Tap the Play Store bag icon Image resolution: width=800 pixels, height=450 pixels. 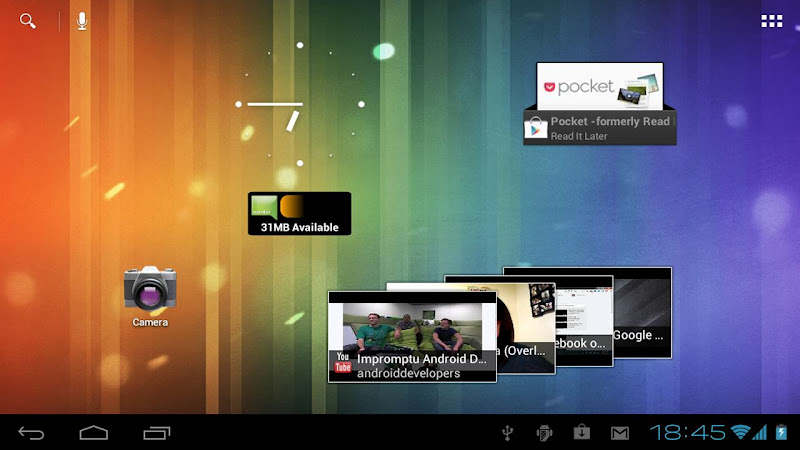click(535, 129)
